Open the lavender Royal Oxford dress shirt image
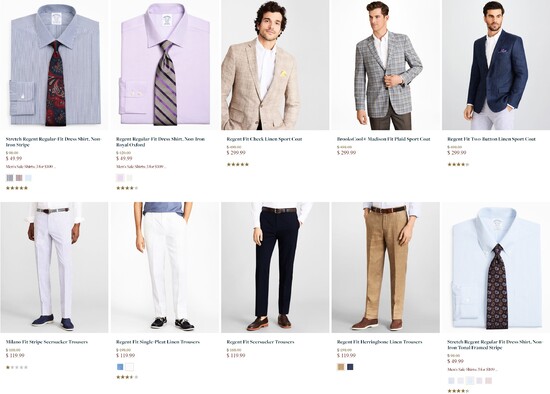 (164, 65)
